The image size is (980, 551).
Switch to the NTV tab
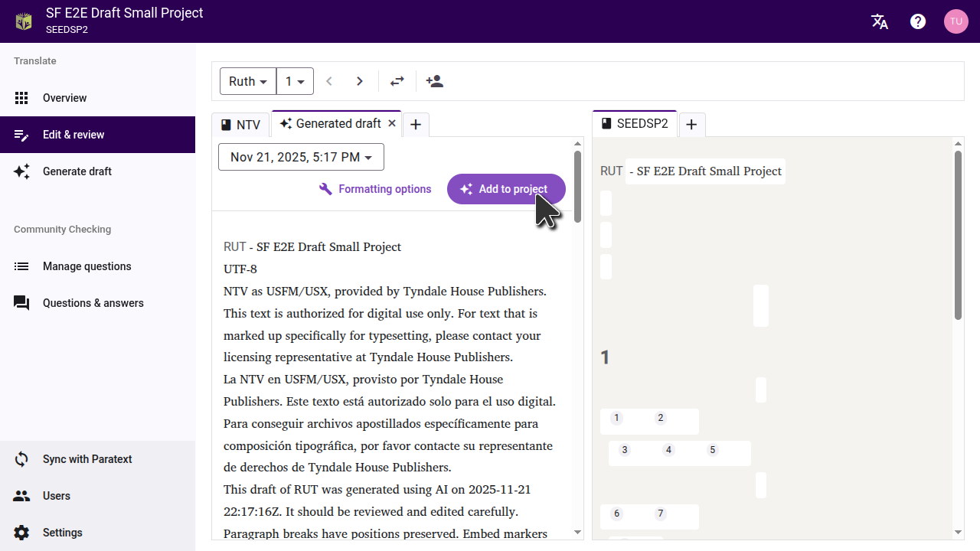241,125
